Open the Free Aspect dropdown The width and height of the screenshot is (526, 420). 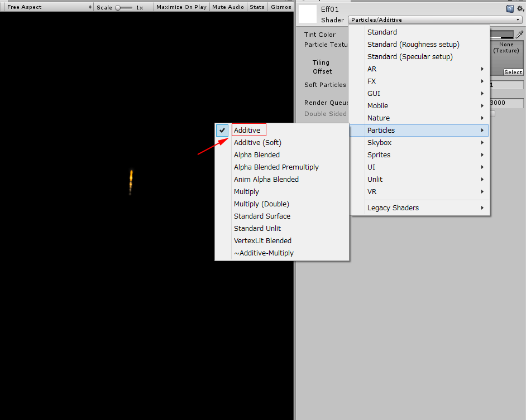click(x=49, y=7)
